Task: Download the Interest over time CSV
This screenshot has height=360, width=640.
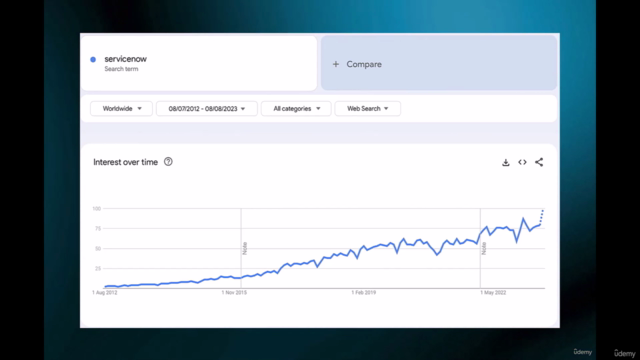Action: [506, 162]
